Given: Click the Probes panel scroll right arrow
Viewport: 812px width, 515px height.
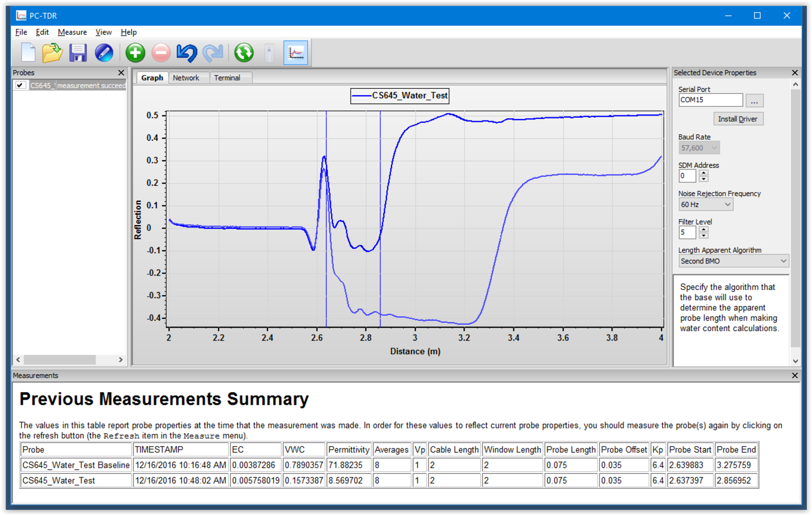Looking at the screenshot, I should (x=121, y=360).
